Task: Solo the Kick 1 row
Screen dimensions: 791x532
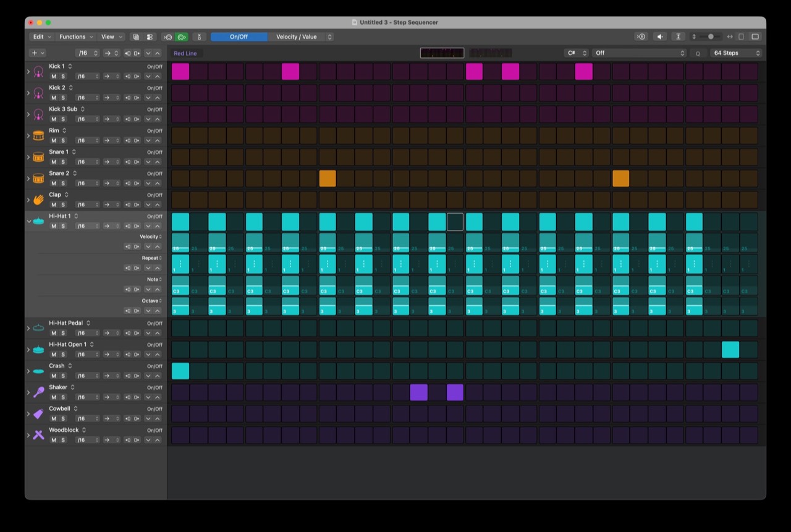Action: (x=63, y=77)
